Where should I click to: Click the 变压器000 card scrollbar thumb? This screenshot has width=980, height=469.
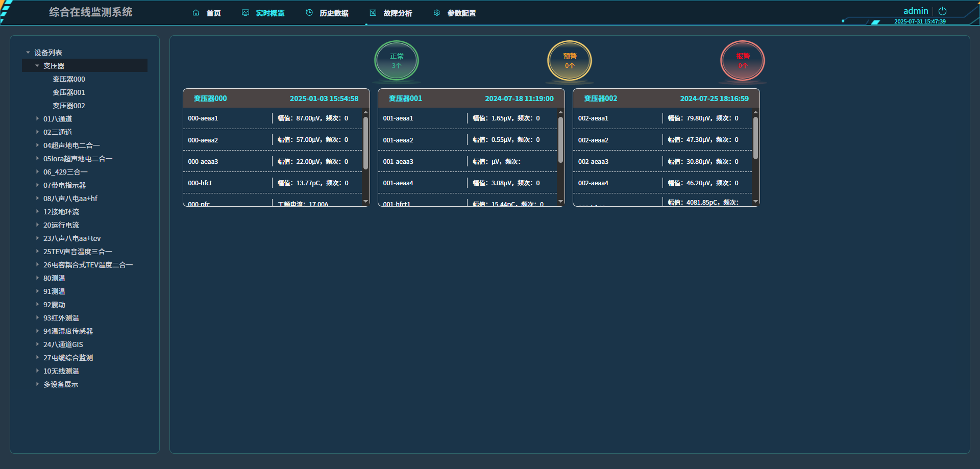point(365,143)
